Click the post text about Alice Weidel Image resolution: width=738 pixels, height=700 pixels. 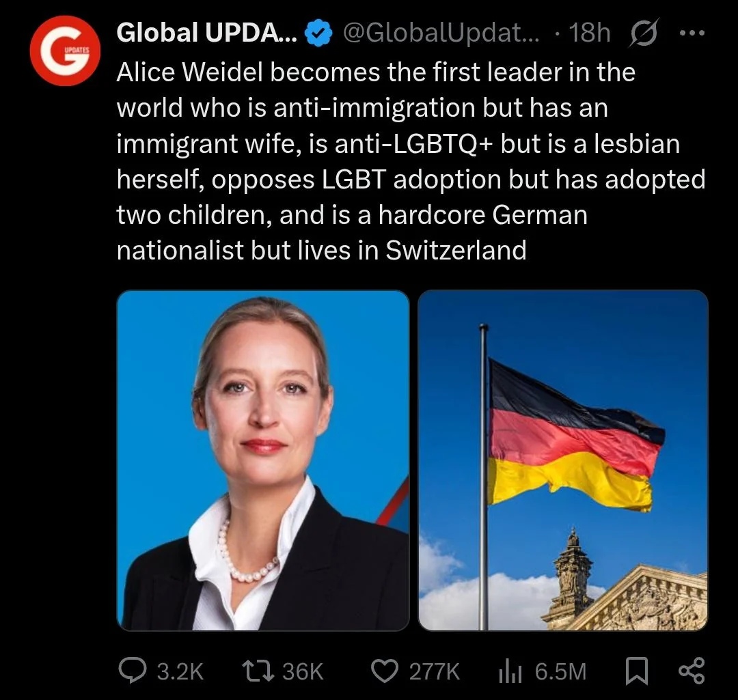(411, 161)
